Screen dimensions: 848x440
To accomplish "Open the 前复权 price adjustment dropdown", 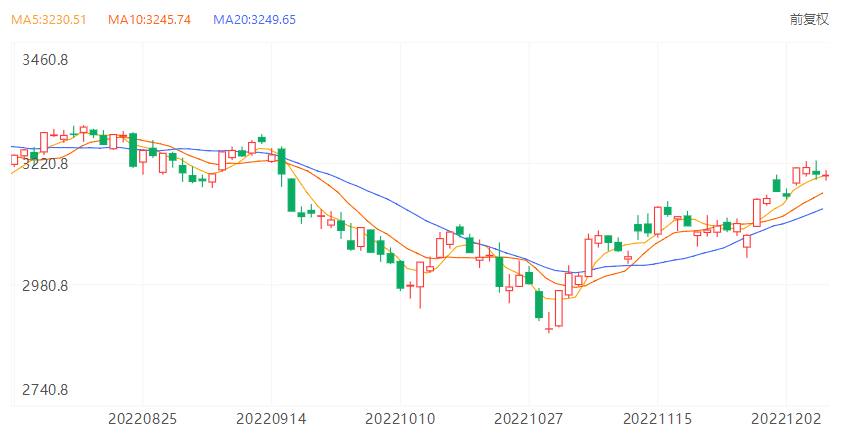I will tap(808, 20).
